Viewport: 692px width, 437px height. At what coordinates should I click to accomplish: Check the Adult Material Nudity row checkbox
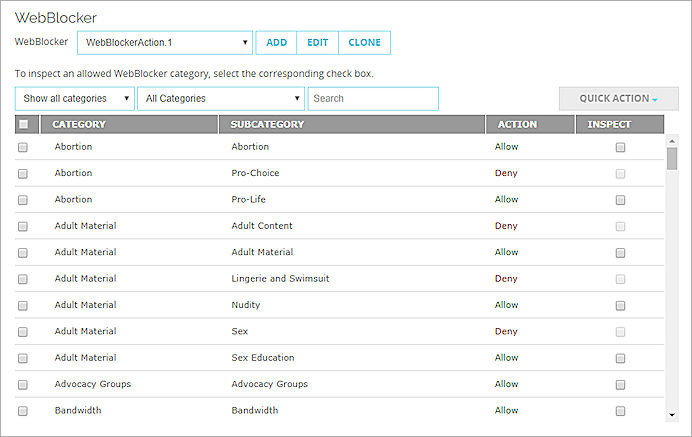[x=23, y=305]
